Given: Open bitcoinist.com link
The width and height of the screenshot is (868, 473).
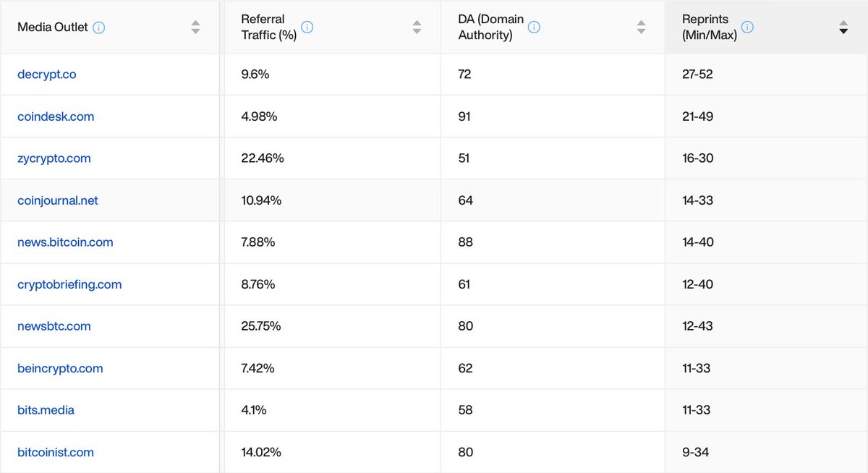Looking at the screenshot, I should tap(56, 452).
